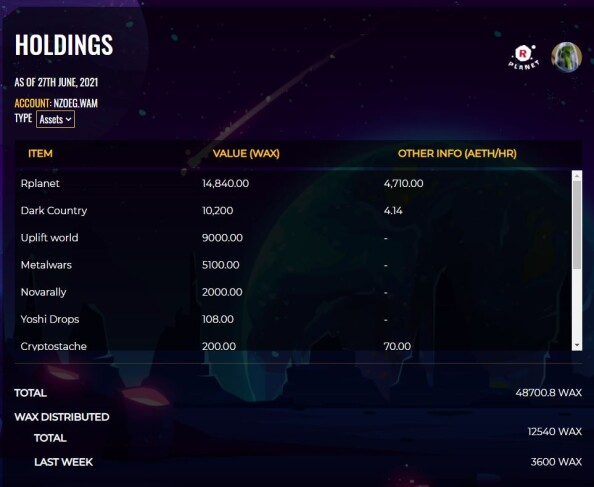Click the 3600 WAX last week value
The height and width of the screenshot is (487, 594).
point(556,462)
